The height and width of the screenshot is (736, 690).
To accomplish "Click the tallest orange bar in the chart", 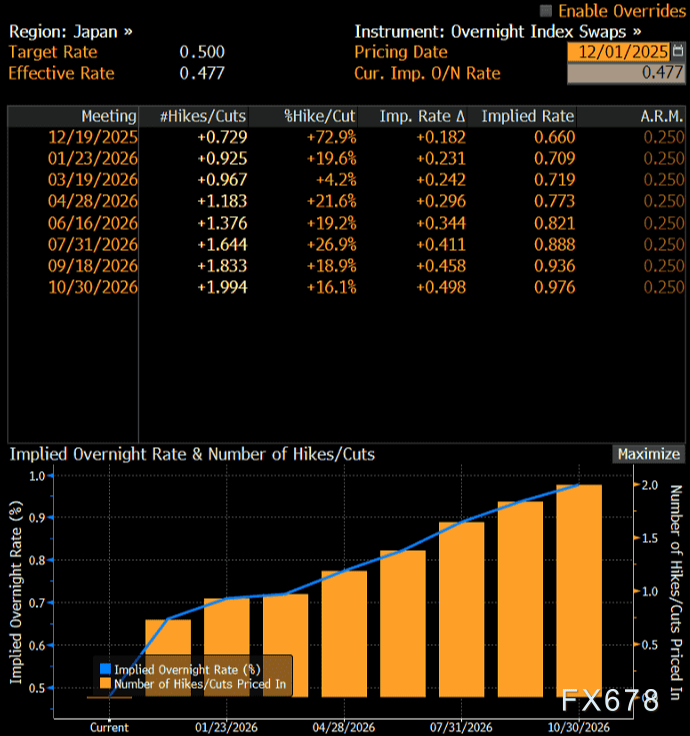I will pyautogui.click(x=579, y=590).
